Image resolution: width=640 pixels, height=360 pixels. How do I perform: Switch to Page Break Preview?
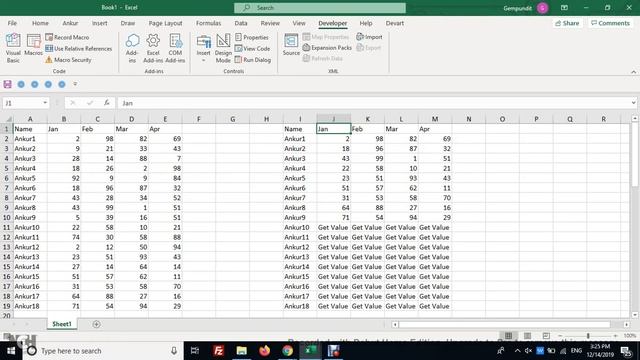tap(546, 336)
